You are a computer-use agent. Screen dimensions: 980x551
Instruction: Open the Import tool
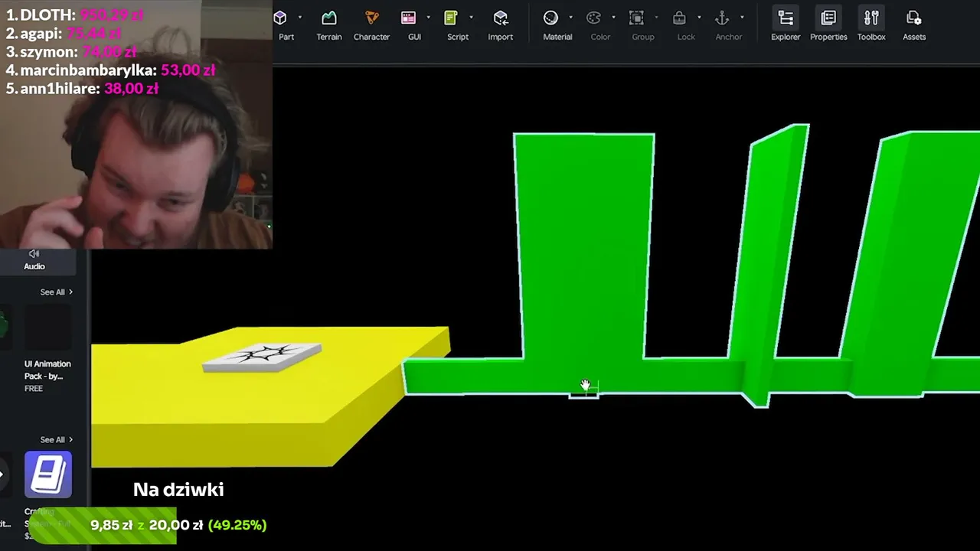[501, 18]
